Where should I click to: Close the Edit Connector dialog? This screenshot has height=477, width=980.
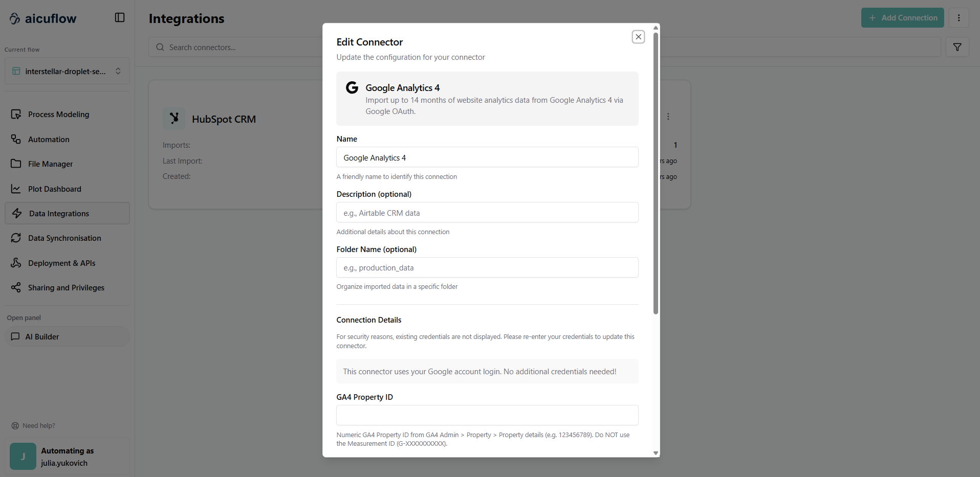[638, 37]
